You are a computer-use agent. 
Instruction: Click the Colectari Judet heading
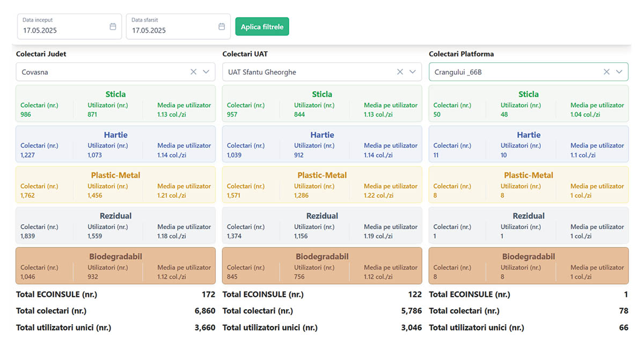(x=41, y=54)
